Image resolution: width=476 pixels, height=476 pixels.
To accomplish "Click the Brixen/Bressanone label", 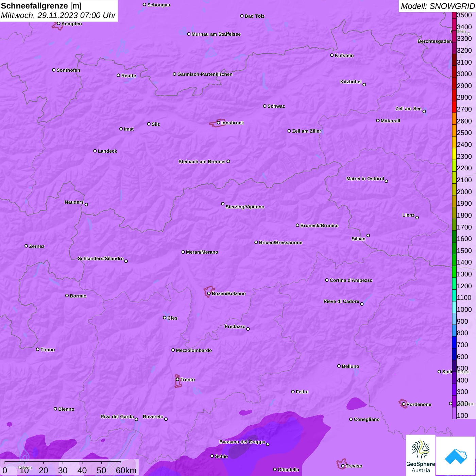I will click(x=280, y=242).
